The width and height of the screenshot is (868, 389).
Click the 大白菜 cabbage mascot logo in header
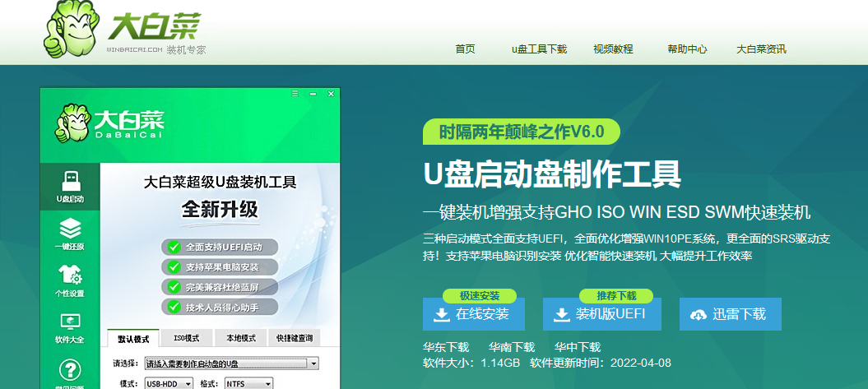[71, 29]
